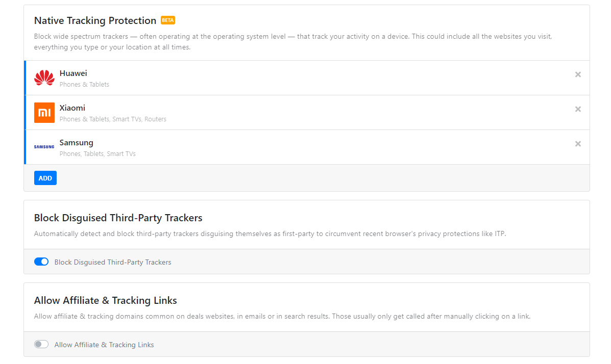Screen dimensions: 611x364
Task: Click the Allow Affiliate & Tracking Links heading
Action: pos(105,300)
